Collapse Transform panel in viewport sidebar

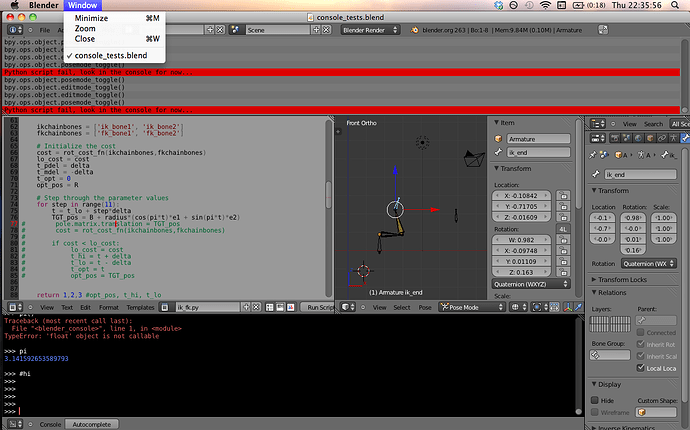point(512,169)
